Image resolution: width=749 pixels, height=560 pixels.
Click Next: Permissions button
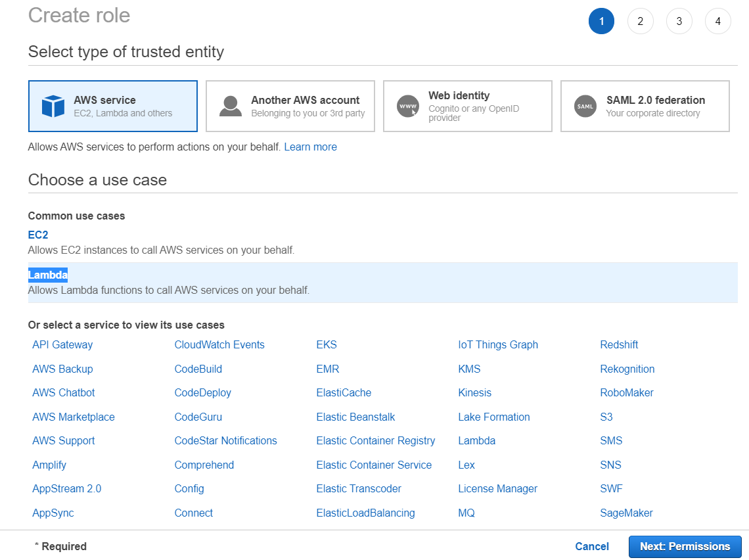coord(685,547)
